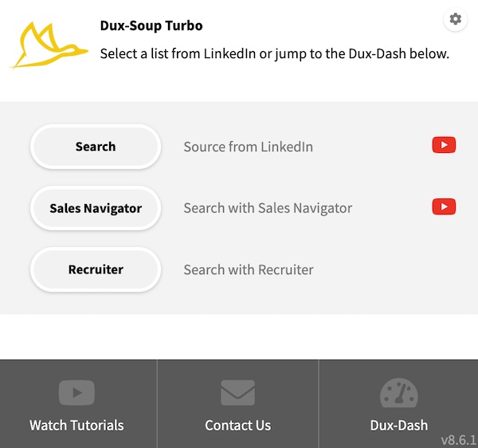Select the Watch Tutorials text label
Viewport: 478px width, 448px height.
click(x=76, y=425)
